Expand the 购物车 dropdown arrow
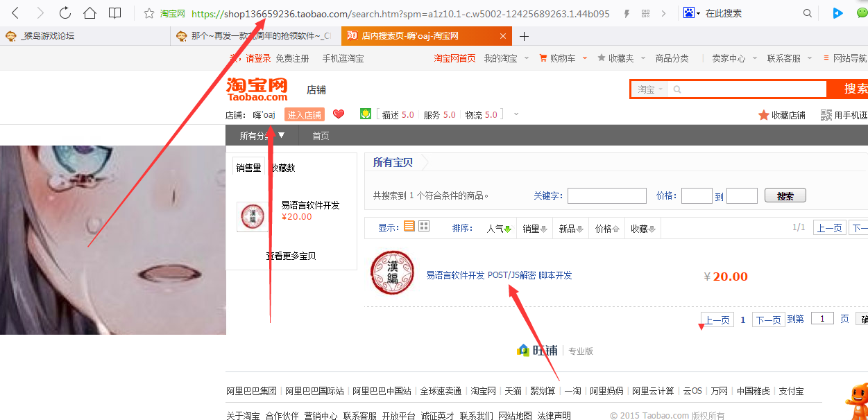 coord(585,58)
